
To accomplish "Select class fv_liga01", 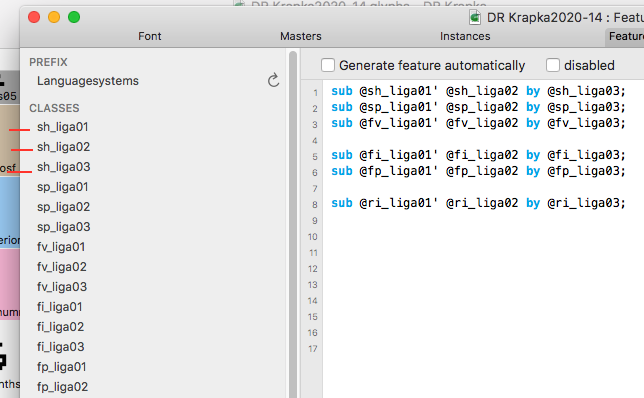I will [61, 247].
